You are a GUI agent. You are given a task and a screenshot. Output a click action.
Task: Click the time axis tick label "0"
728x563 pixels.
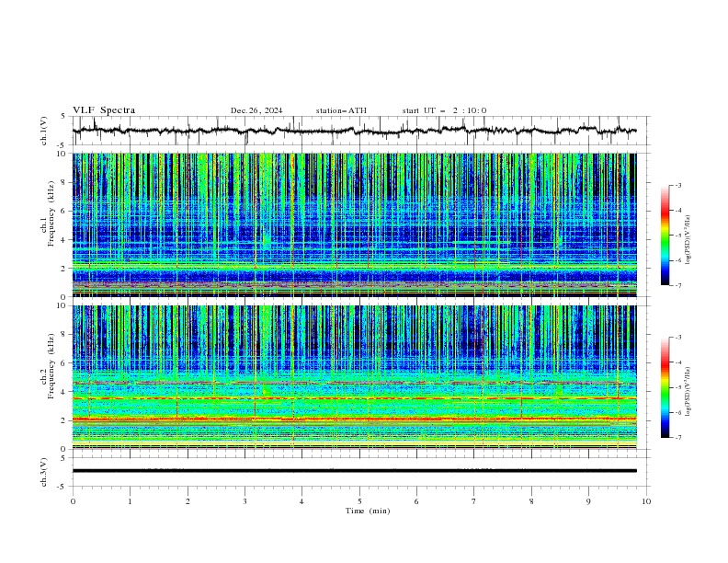point(73,501)
